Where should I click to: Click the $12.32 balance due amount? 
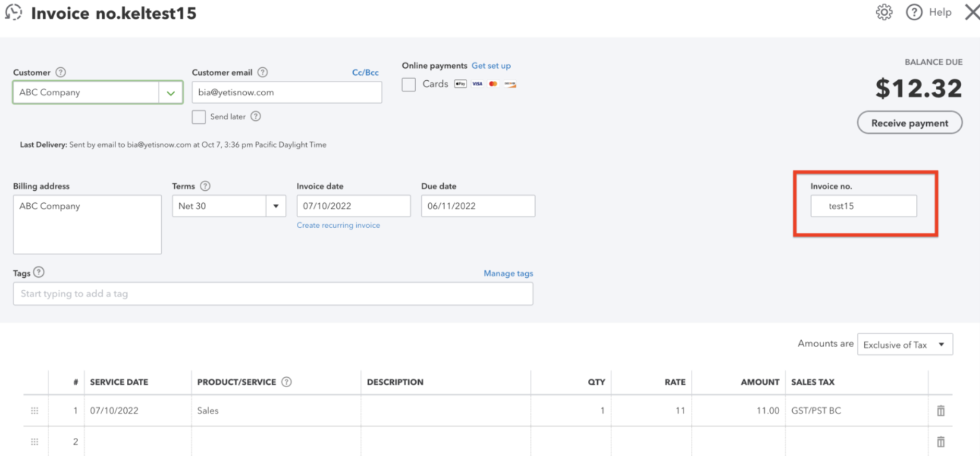tap(918, 88)
